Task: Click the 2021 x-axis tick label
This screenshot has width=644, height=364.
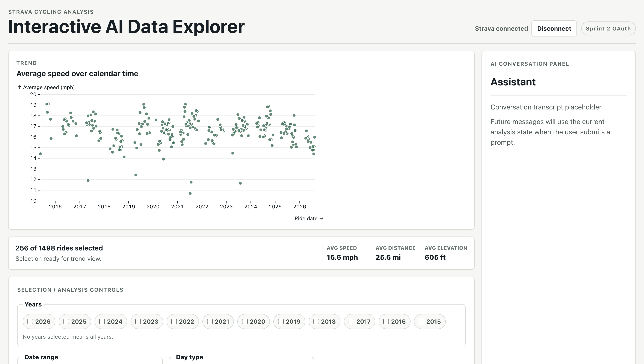Action: 177,206
